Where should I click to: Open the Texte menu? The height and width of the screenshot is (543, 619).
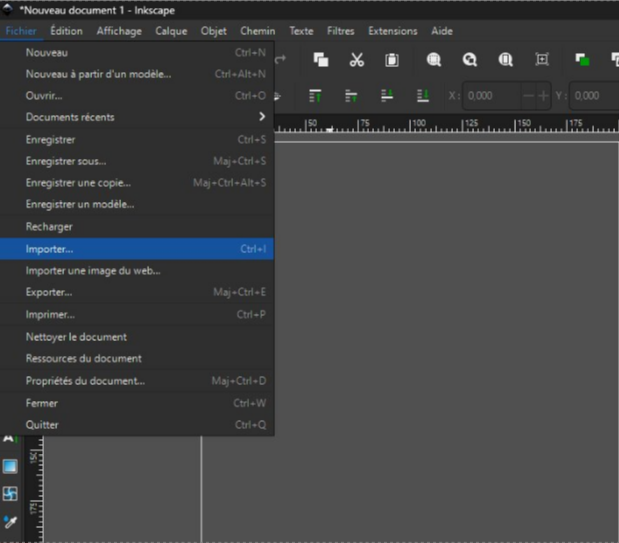301,31
